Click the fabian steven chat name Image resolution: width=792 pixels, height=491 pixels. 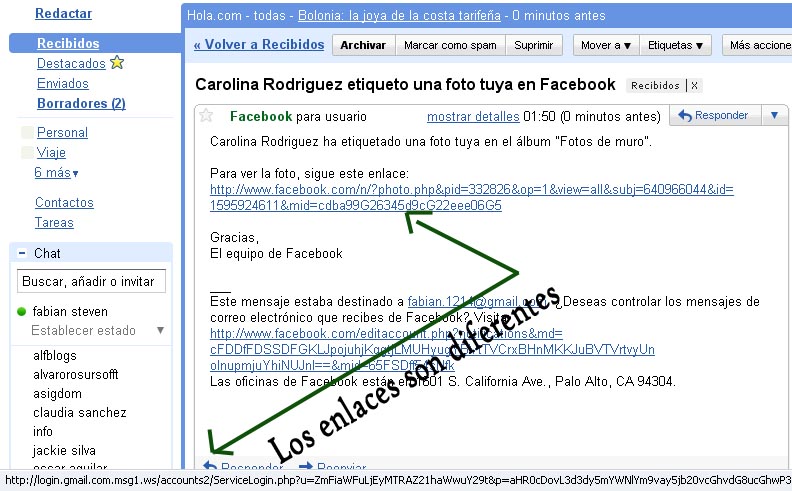click(x=70, y=312)
